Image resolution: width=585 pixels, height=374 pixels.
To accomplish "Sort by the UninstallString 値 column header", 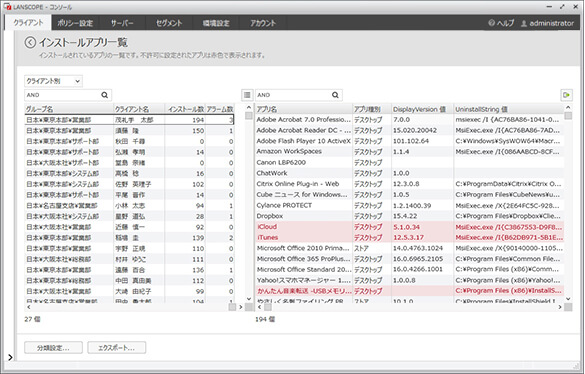I will pyautogui.click(x=509, y=109).
